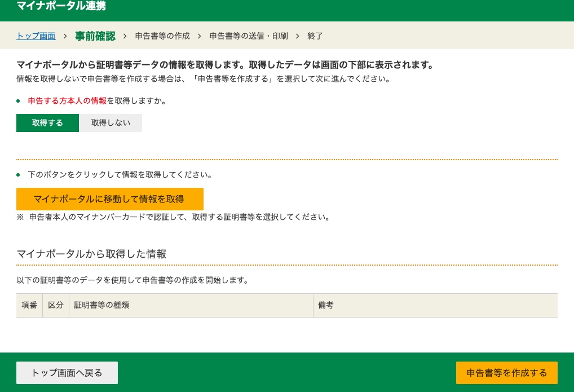Click the 区分 column header
Screen dimensions: 574x392
[x=56, y=305]
